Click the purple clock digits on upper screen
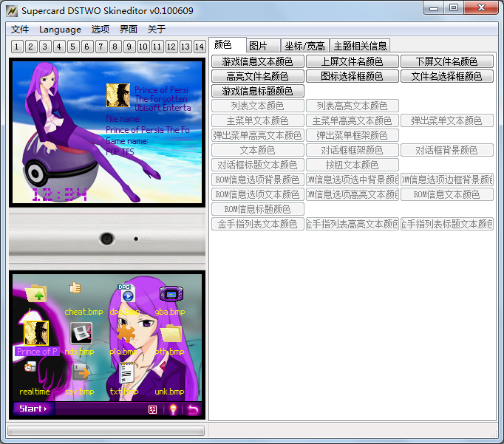Screen dimensions: 504x444 point(60,195)
